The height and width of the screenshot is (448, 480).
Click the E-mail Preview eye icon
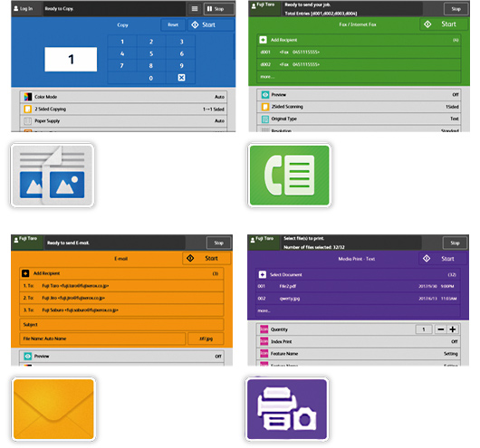coord(28,357)
